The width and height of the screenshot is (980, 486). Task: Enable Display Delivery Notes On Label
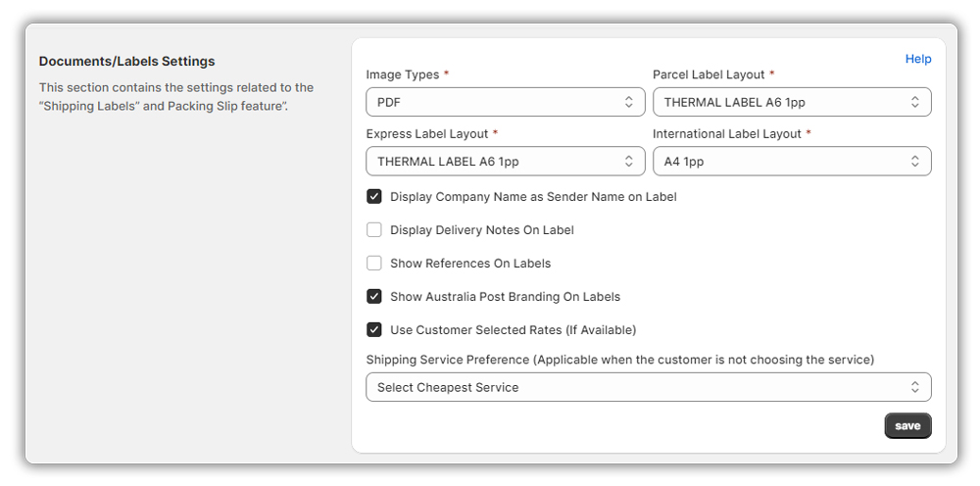click(x=373, y=230)
